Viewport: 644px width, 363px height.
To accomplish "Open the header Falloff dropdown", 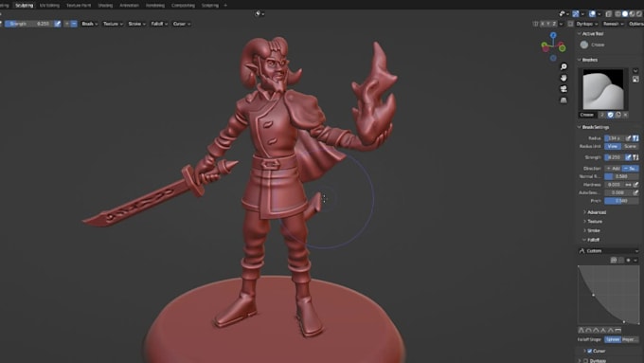I will (x=159, y=24).
